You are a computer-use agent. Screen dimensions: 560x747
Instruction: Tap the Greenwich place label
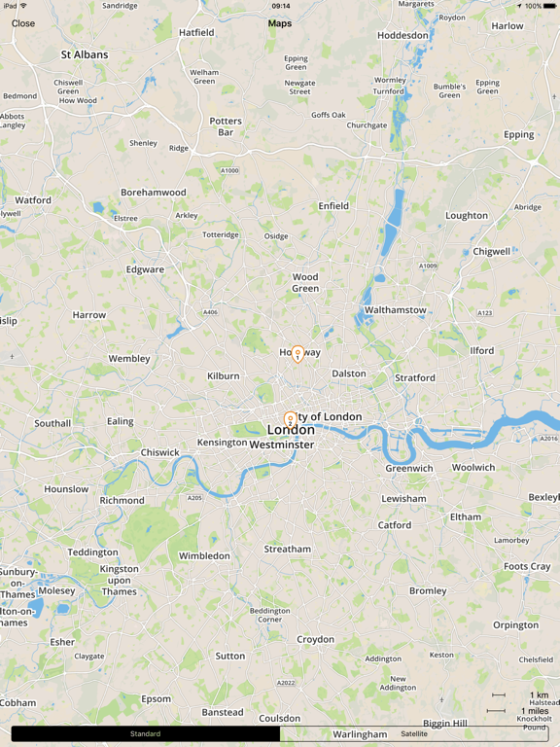[x=409, y=468]
